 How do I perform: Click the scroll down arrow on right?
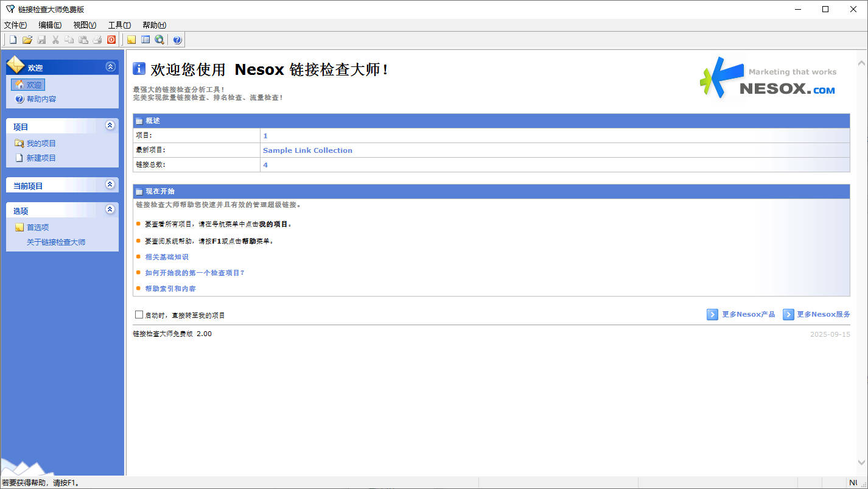tap(861, 462)
